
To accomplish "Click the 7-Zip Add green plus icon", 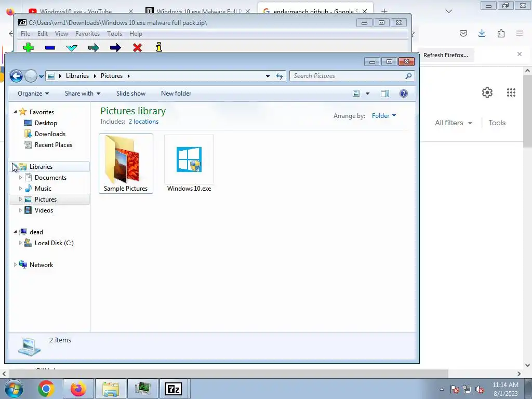I will 29,47.
